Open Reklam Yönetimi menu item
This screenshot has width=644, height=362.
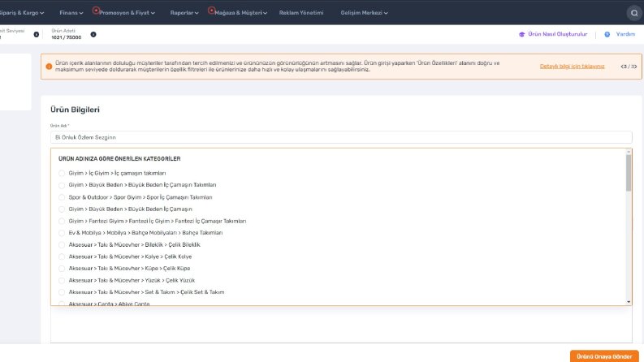click(x=301, y=13)
